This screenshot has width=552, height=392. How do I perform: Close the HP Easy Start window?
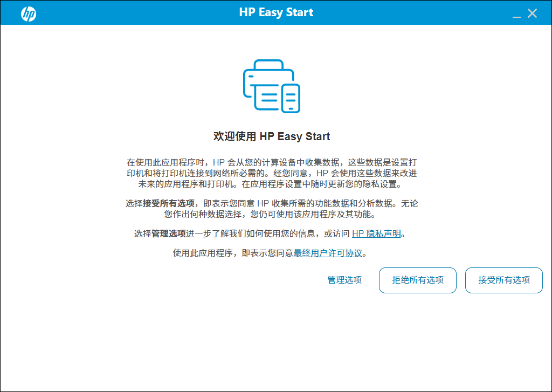point(532,13)
